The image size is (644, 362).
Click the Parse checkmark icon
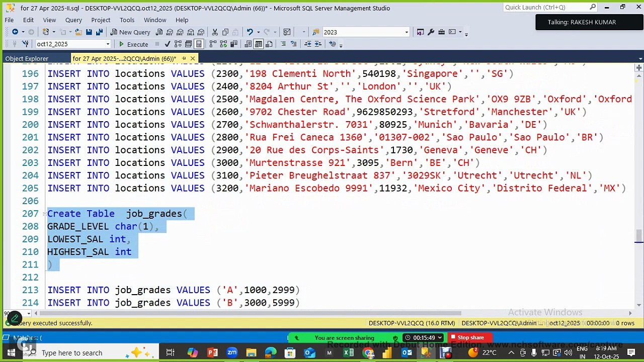click(168, 44)
